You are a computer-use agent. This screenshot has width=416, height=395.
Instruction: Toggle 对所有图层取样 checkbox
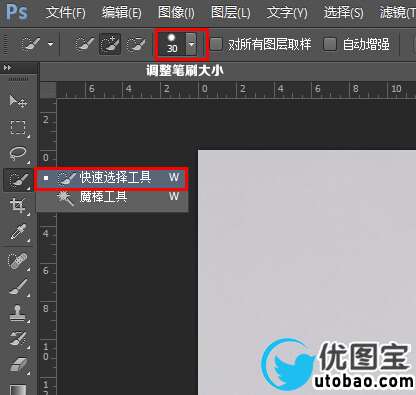(216, 44)
